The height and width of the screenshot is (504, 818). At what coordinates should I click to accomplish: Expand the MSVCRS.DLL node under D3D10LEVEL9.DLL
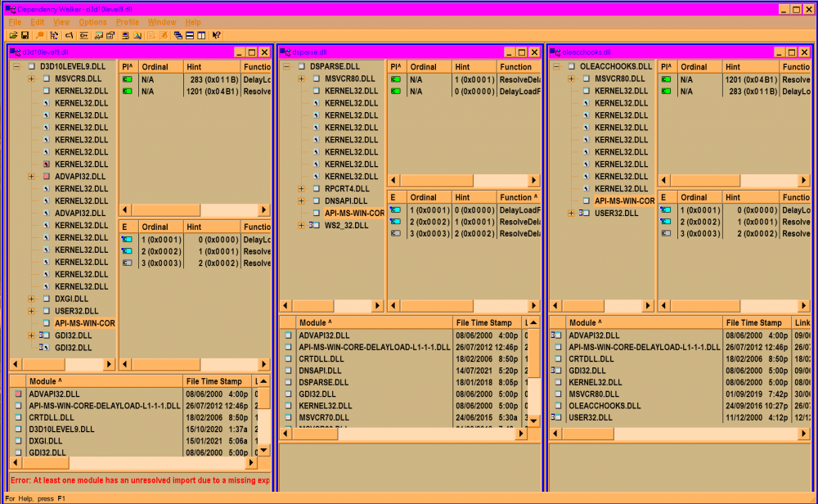31,79
